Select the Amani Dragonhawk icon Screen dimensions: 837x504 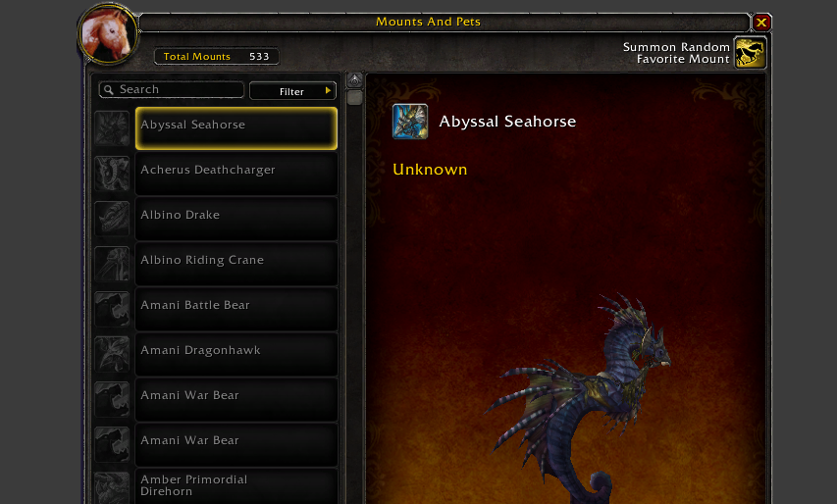coord(112,354)
